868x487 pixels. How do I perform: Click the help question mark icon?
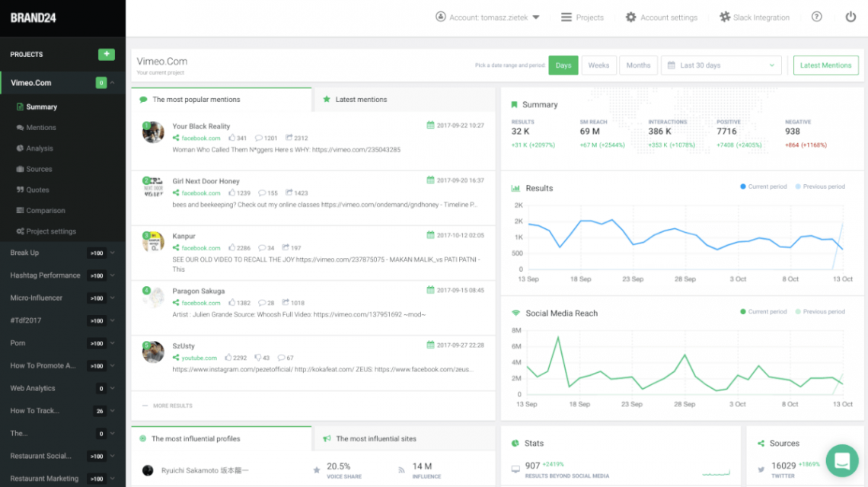point(816,17)
